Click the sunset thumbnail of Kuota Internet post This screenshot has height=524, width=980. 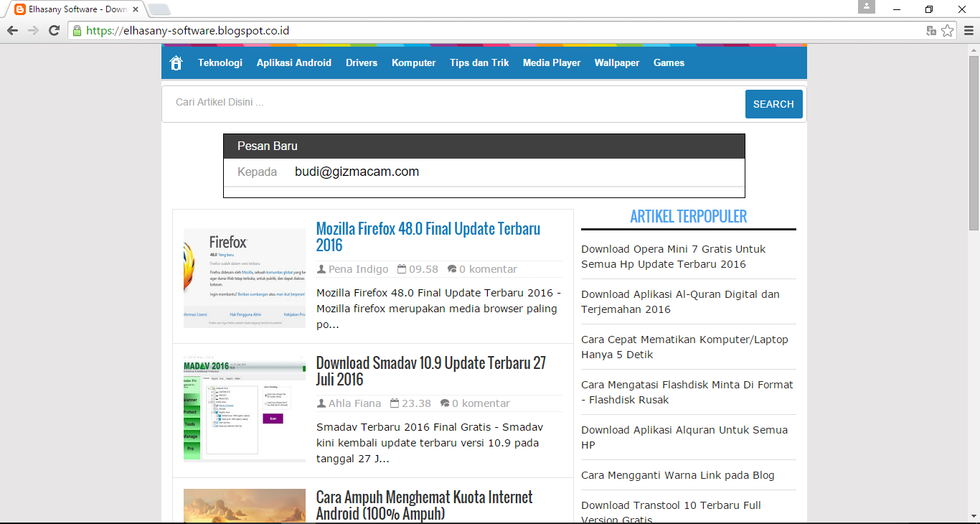point(245,506)
